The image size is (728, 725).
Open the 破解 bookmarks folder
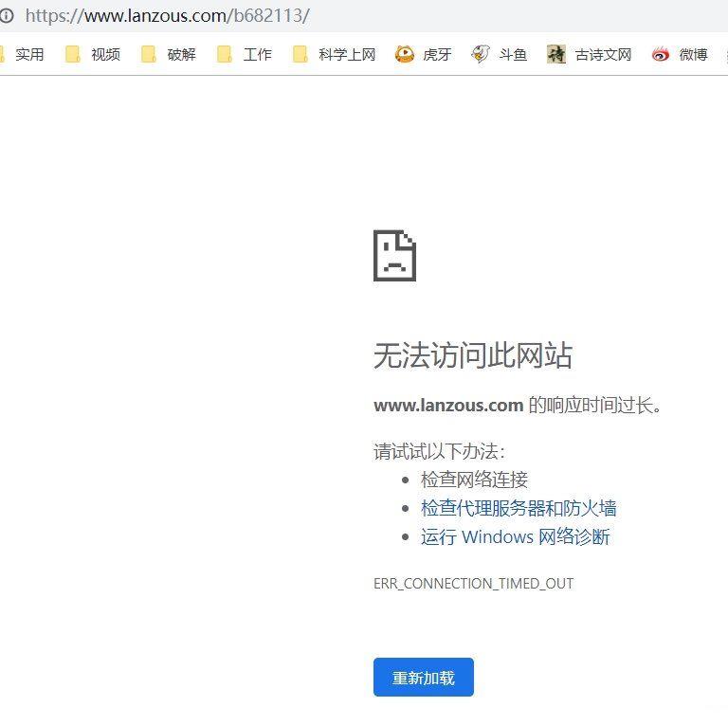click(x=169, y=54)
